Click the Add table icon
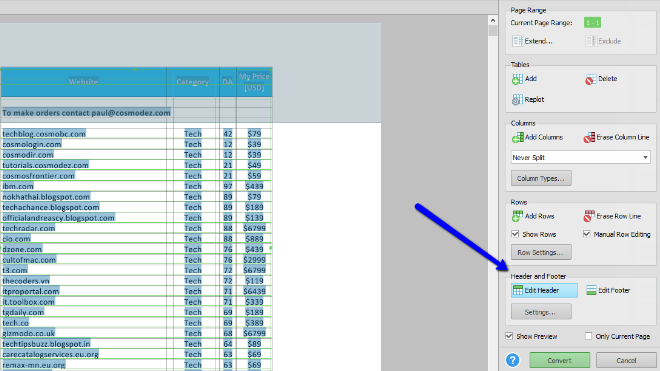 click(517, 79)
